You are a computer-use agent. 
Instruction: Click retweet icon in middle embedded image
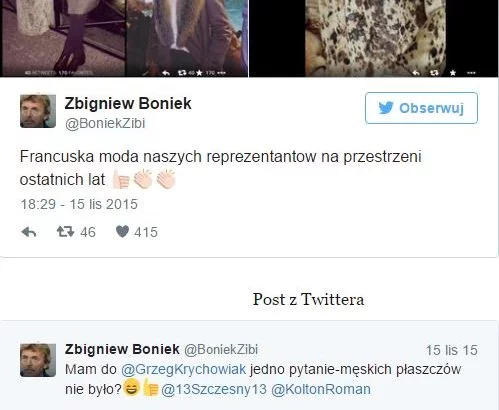pos(182,73)
